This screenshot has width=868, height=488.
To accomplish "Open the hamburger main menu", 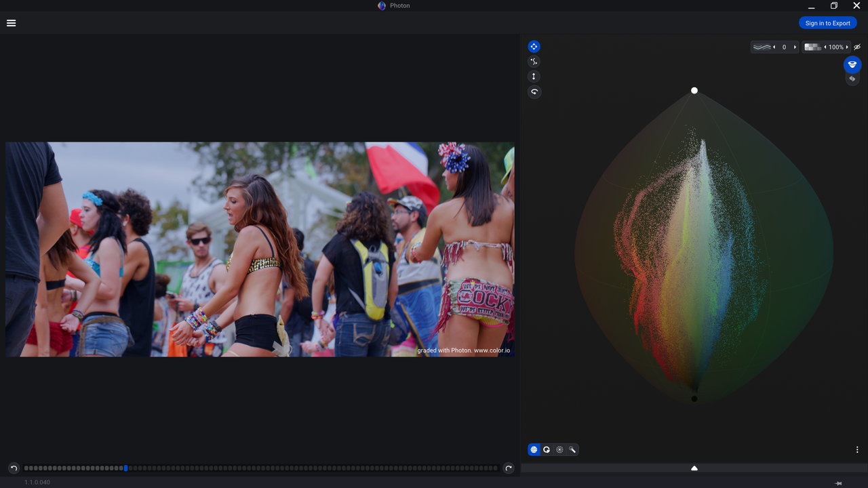I will (x=11, y=23).
